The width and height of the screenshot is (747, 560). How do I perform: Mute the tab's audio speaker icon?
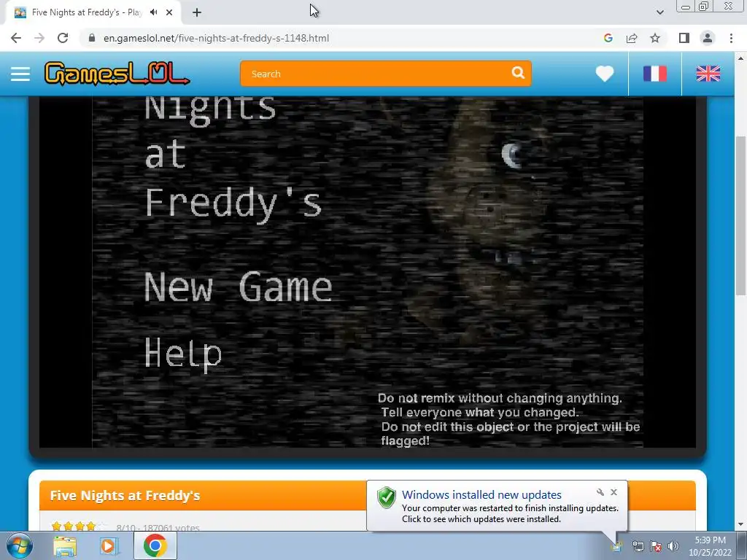pyautogui.click(x=153, y=12)
